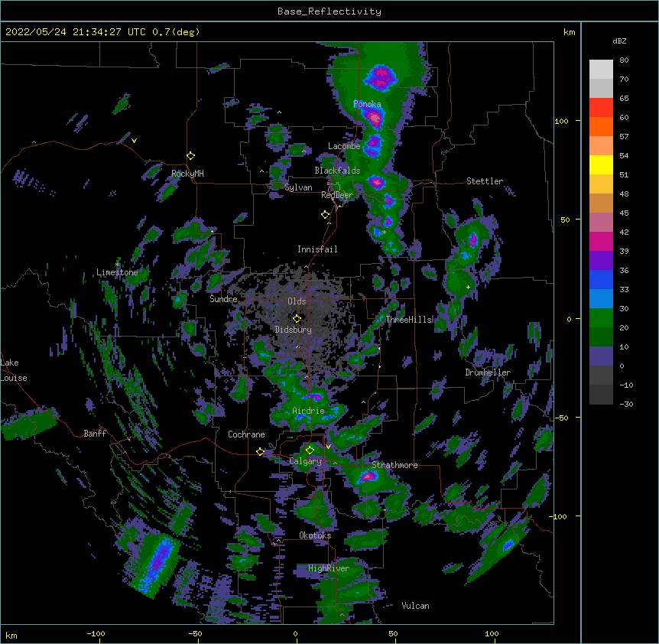Select the Lacombe city label
The height and width of the screenshot is (644, 659).
pos(344,146)
